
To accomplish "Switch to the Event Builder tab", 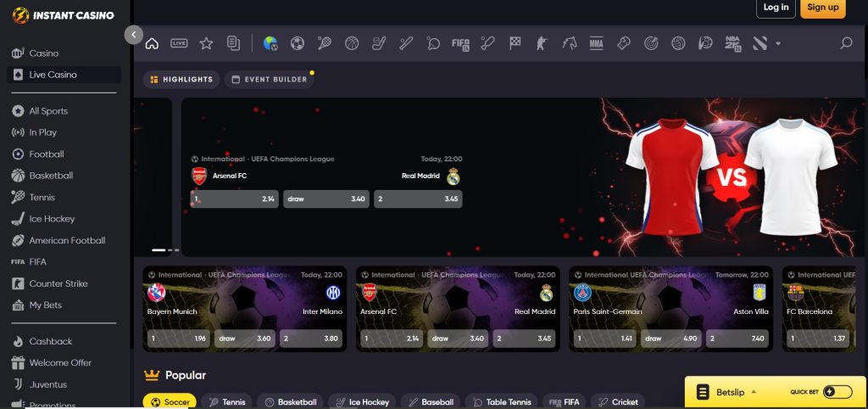I will 269,79.
